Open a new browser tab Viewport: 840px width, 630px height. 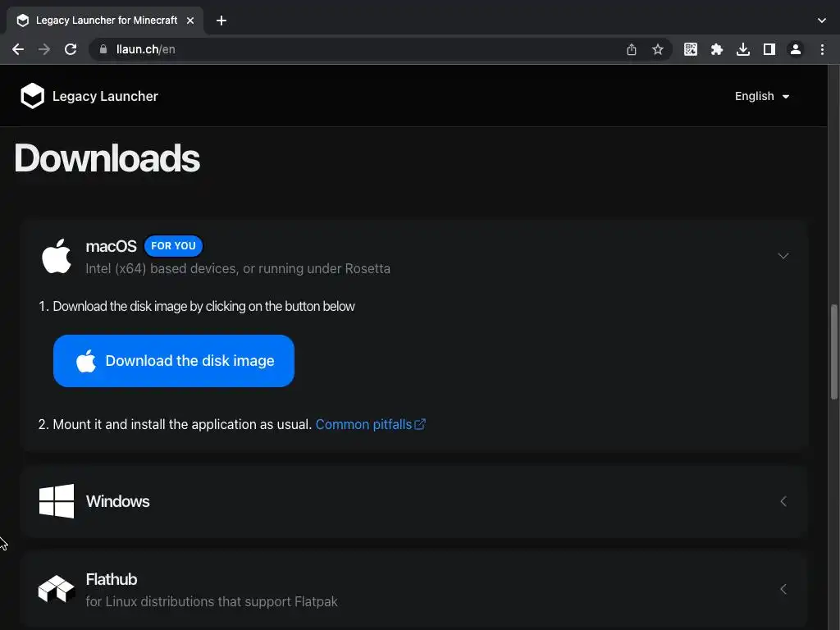point(221,21)
